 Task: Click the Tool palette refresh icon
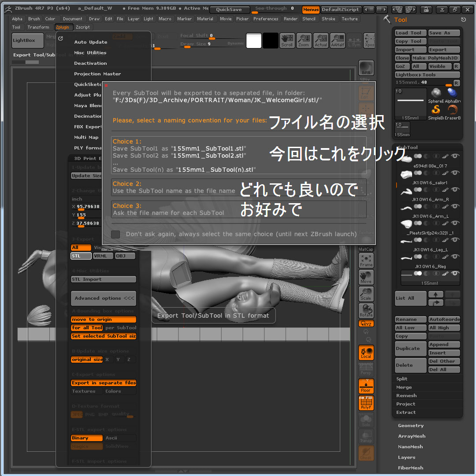coord(463,20)
